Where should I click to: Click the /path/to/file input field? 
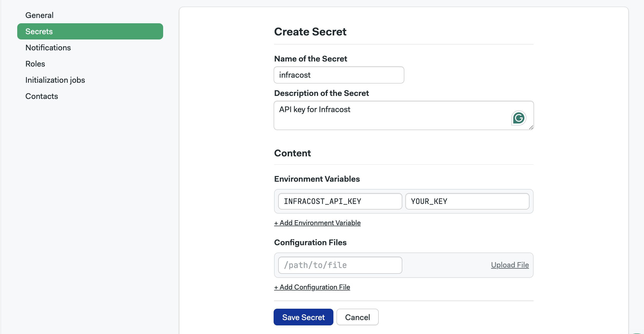pos(340,265)
